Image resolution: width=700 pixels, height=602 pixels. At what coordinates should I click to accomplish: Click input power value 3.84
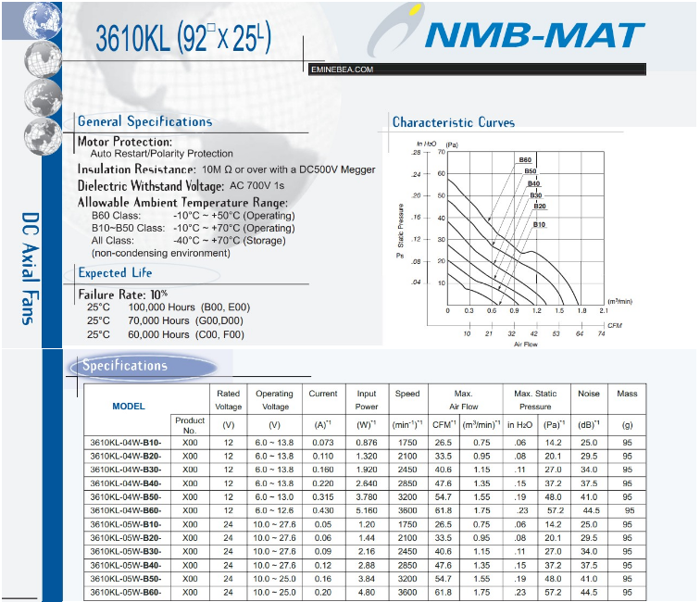click(x=367, y=579)
